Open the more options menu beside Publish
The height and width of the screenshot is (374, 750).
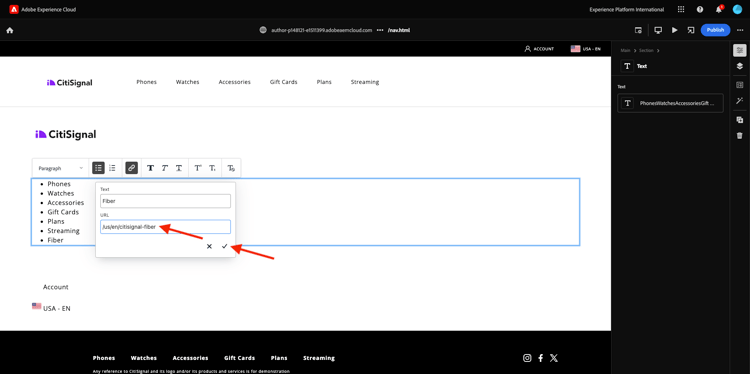click(x=740, y=30)
